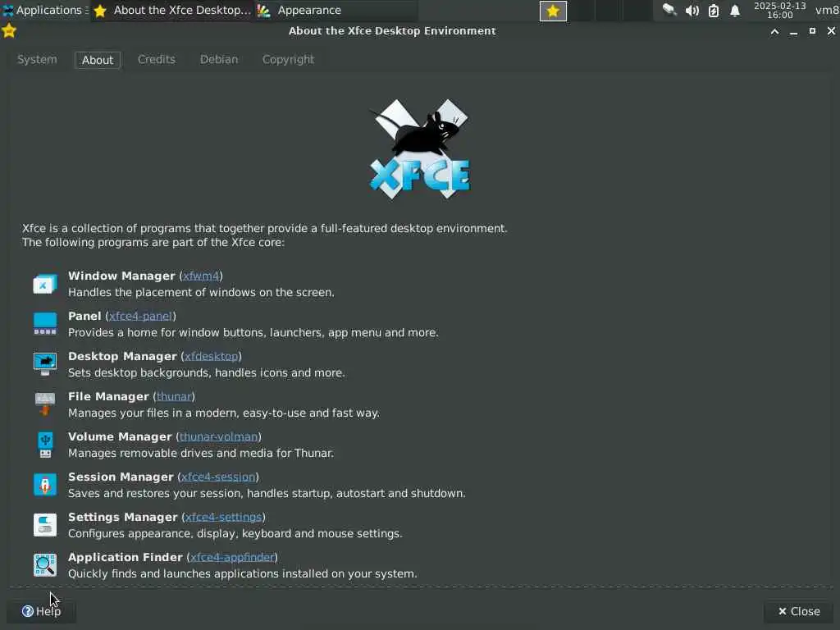
Task: Maximize the About Xfce window
Action: tap(812, 31)
